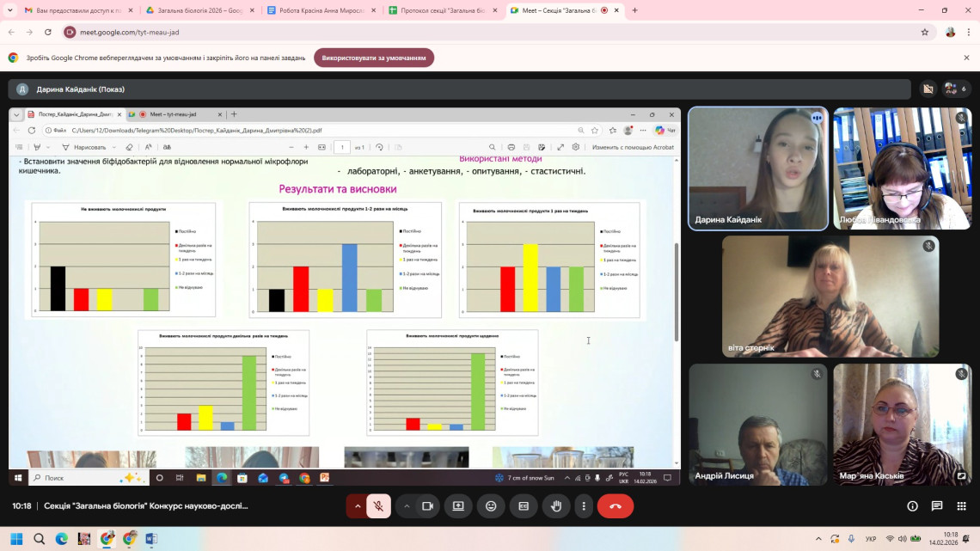Open the meeting tools icon at bottom right
The width and height of the screenshot is (980, 551).
(961, 506)
